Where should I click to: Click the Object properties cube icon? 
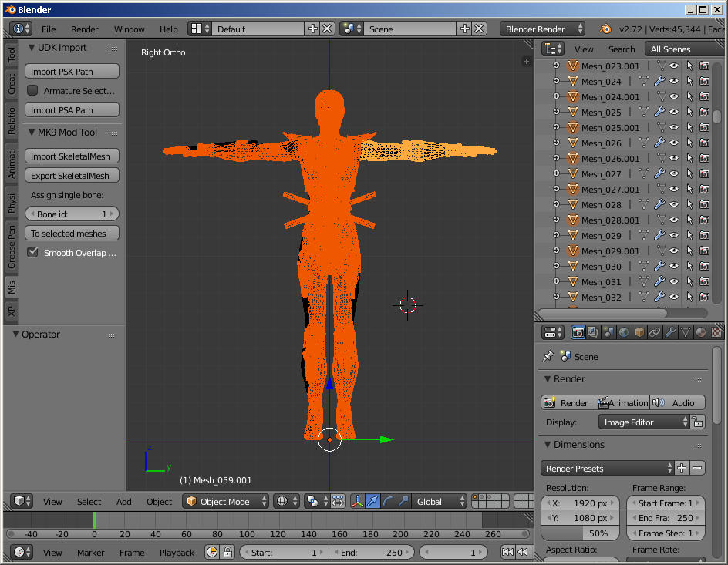[639, 332]
